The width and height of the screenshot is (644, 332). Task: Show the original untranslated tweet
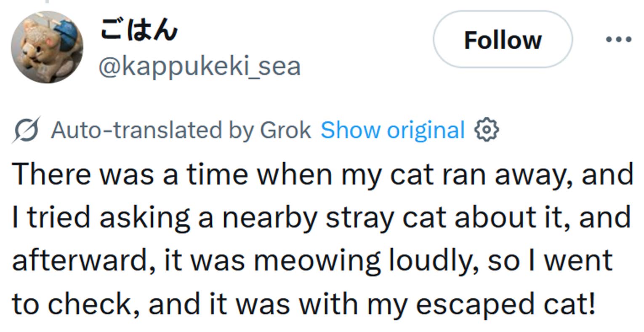click(392, 130)
